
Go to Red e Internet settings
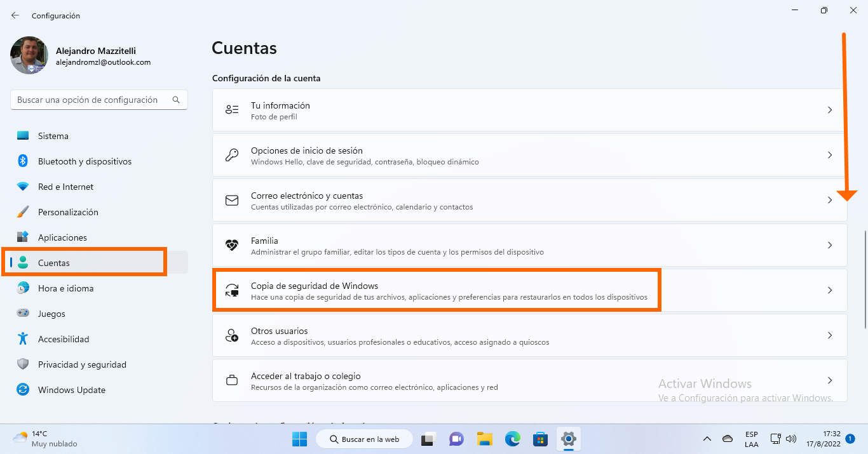click(x=99, y=187)
